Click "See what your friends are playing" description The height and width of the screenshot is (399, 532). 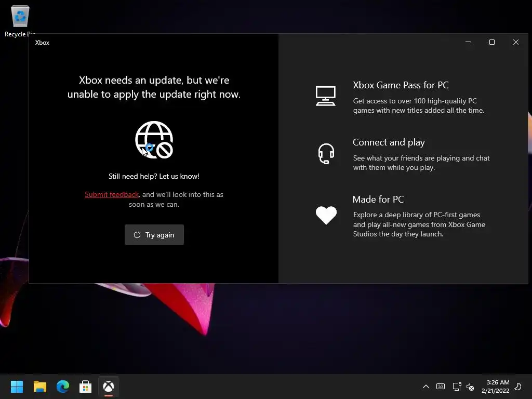pos(421,163)
